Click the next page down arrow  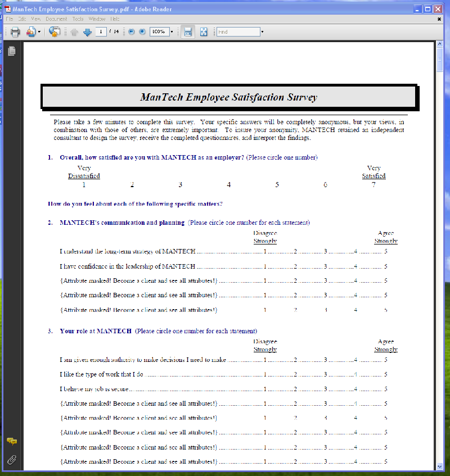tap(87, 32)
